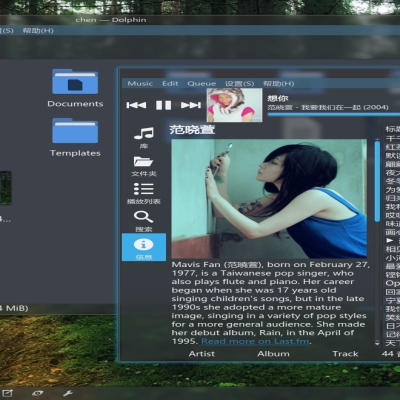Open the 搜索 search view in sidebar

coord(144,221)
